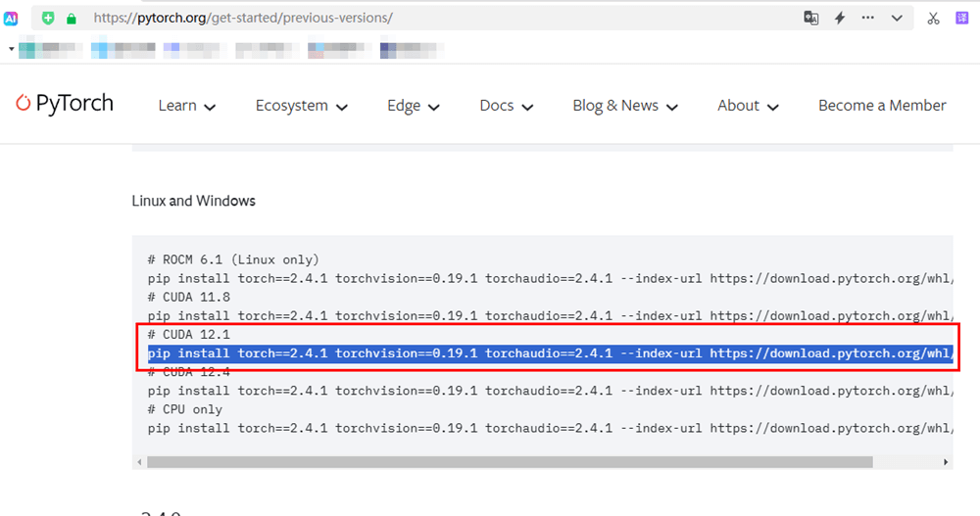Open the Blog & News menu

(x=625, y=106)
